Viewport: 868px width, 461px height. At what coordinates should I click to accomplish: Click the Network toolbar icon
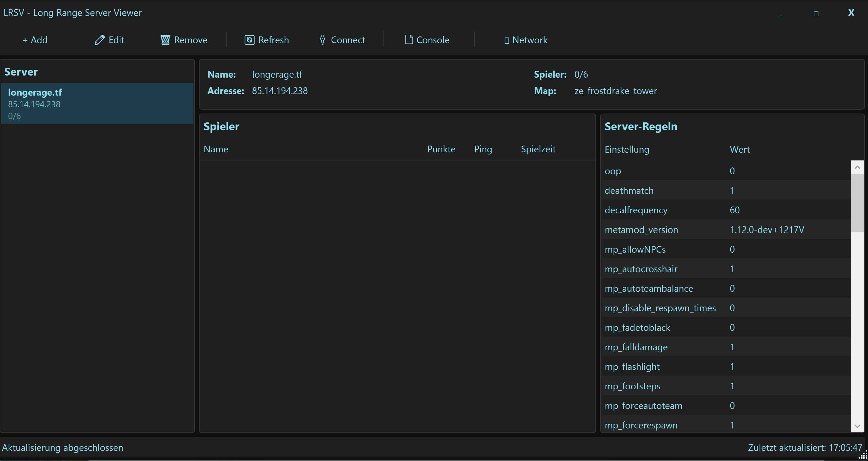506,41
